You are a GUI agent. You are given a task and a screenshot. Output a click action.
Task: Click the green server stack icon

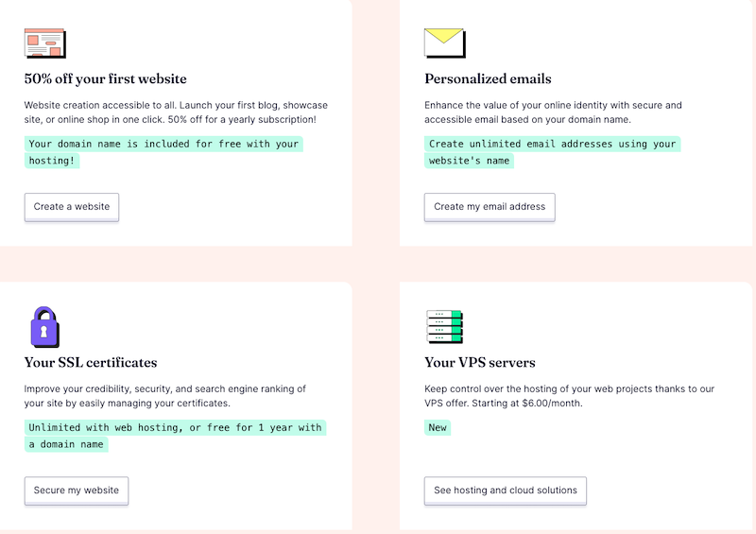444,327
